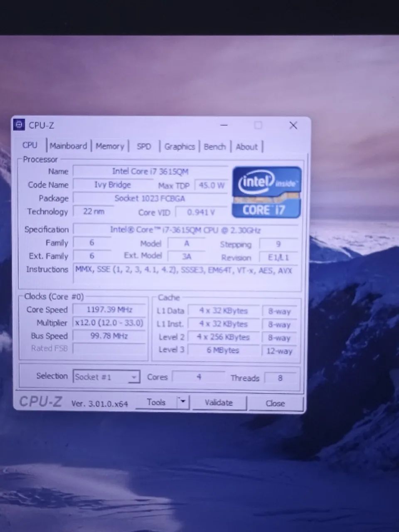Open the SPD tab

[144, 146]
